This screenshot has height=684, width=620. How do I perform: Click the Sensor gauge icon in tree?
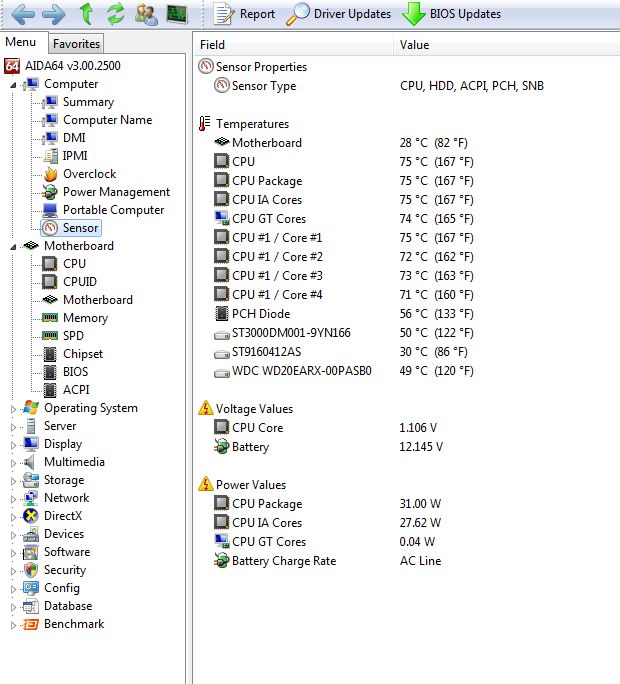(50, 228)
